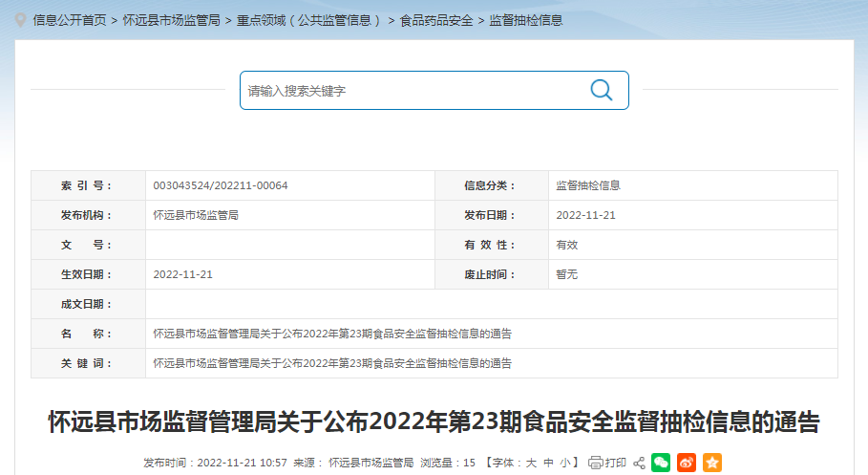The height and width of the screenshot is (475, 868).
Task: Click the orange star favorites icon
Action: [x=712, y=463]
